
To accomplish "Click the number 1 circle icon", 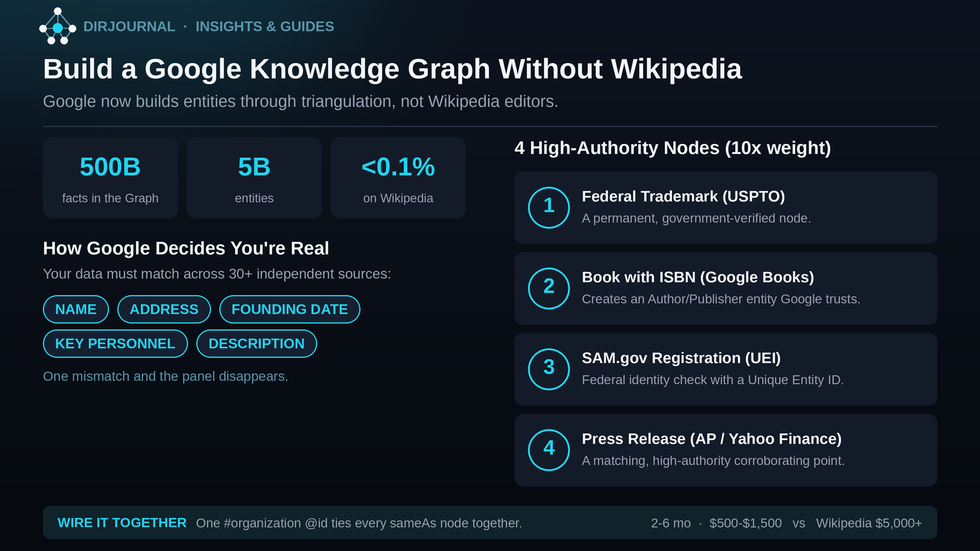I will [549, 208].
